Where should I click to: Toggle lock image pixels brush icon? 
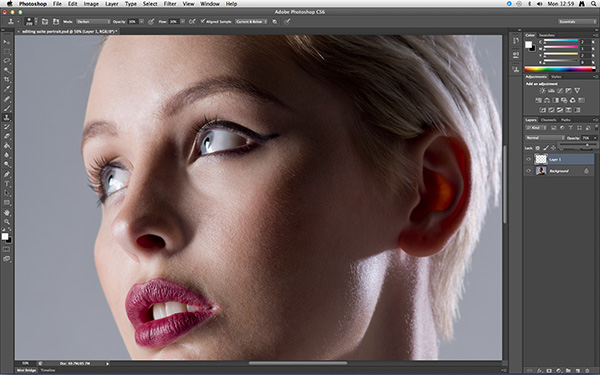pos(546,148)
